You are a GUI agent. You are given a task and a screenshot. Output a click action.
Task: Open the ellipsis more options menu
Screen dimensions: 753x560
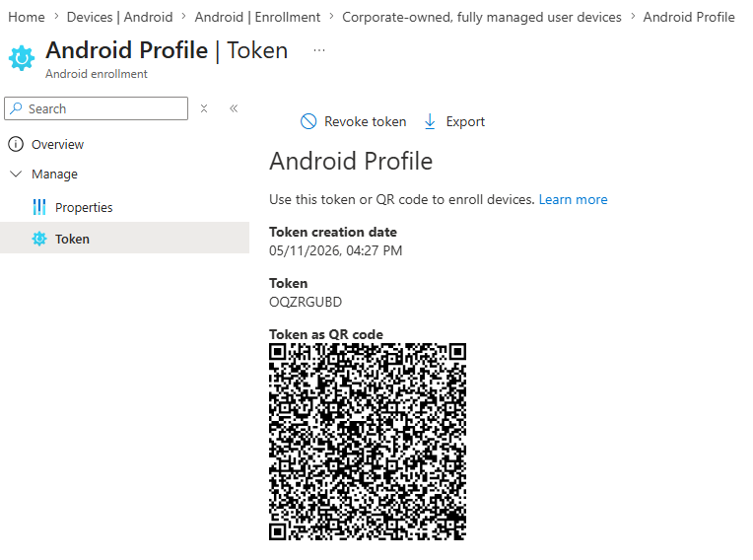(x=319, y=50)
